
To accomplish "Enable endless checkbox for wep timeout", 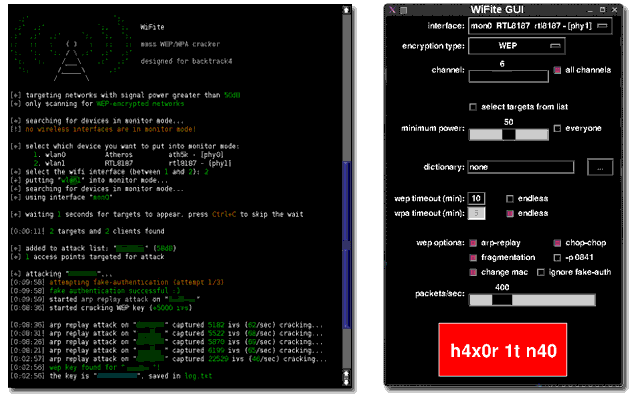I will [x=510, y=199].
